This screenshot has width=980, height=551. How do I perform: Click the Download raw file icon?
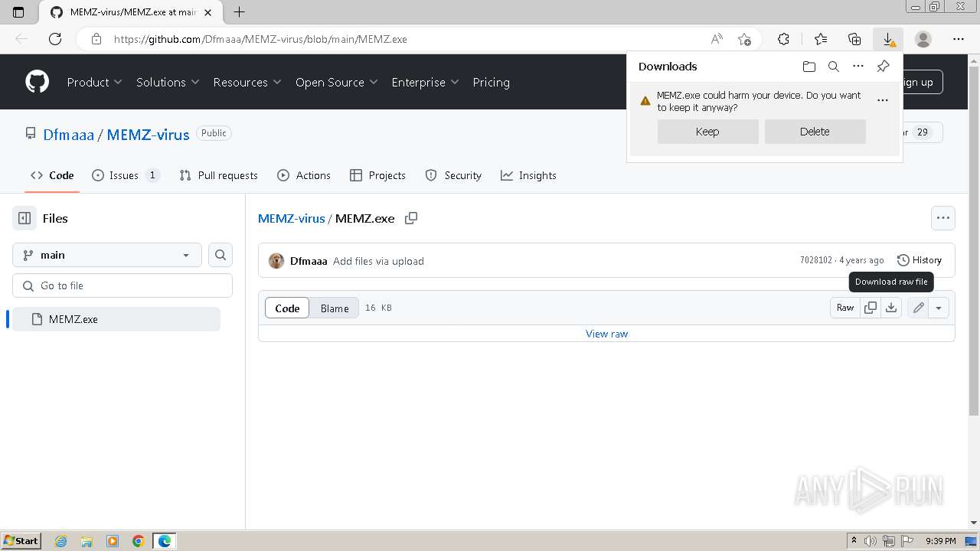(891, 308)
